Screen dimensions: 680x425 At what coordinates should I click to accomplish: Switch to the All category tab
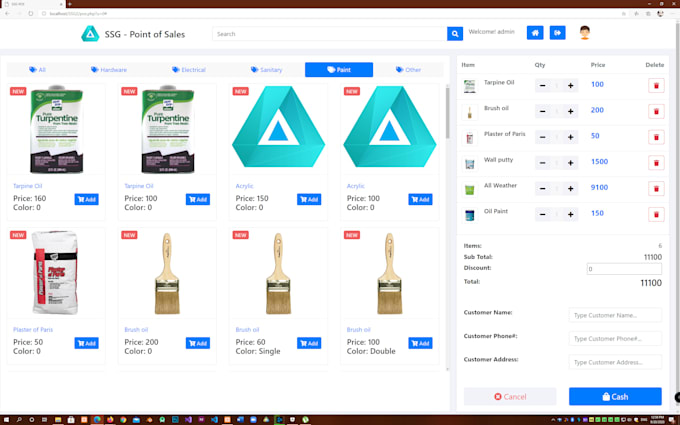(37, 69)
